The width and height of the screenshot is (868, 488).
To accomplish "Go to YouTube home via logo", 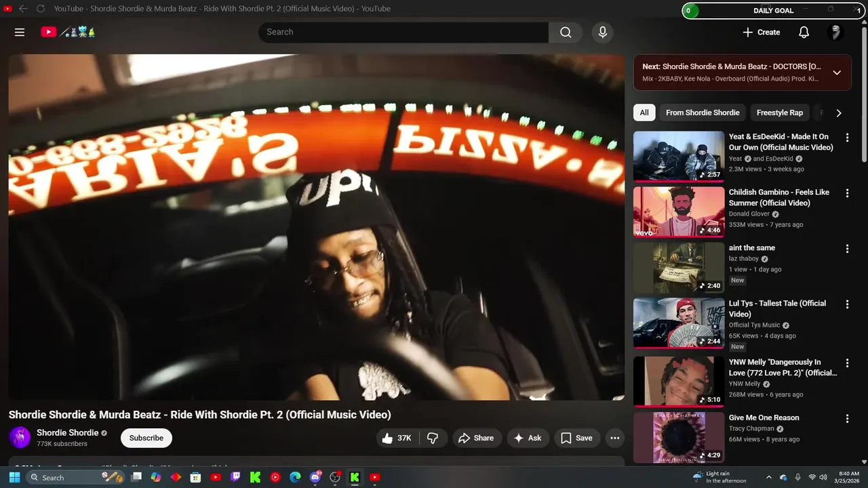I will tap(68, 32).
